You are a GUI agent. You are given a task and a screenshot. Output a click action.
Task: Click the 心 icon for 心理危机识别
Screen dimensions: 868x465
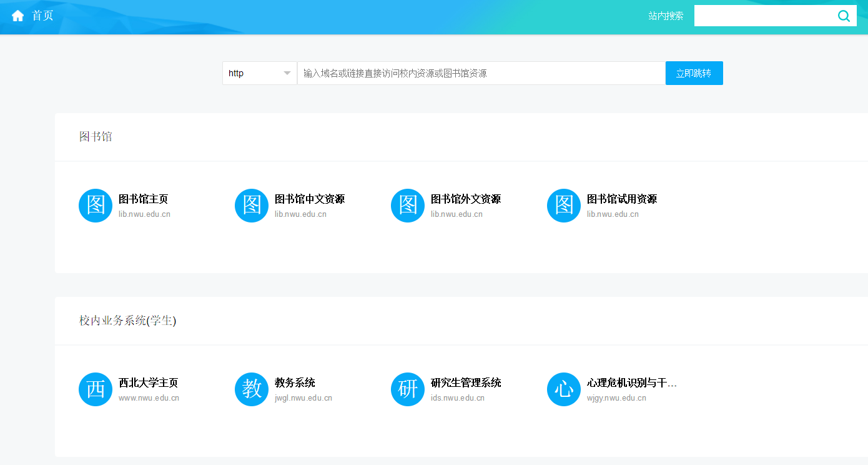click(564, 389)
